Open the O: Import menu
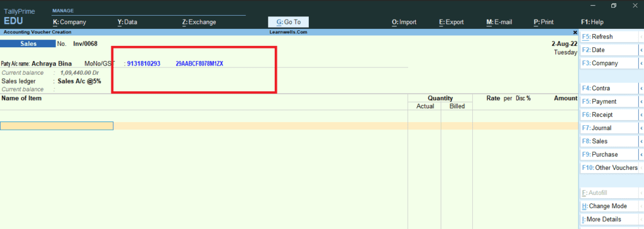The width and height of the screenshot is (644, 229). coord(404,22)
